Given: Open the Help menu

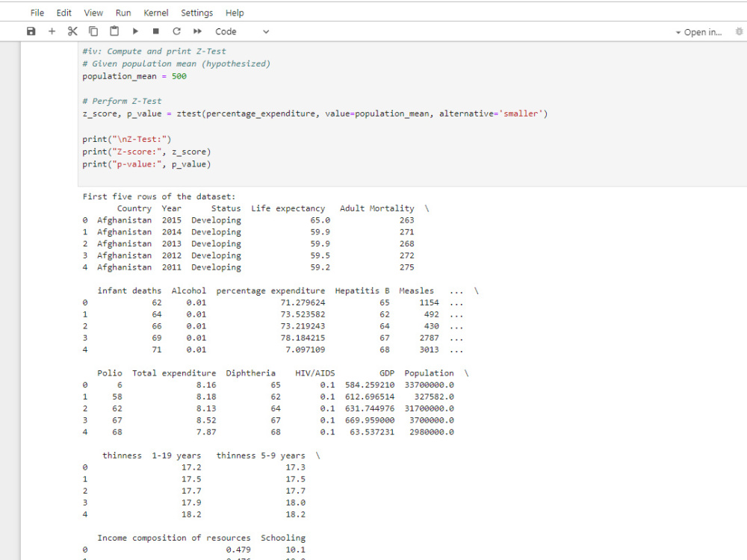Looking at the screenshot, I should tap(235, 12).
